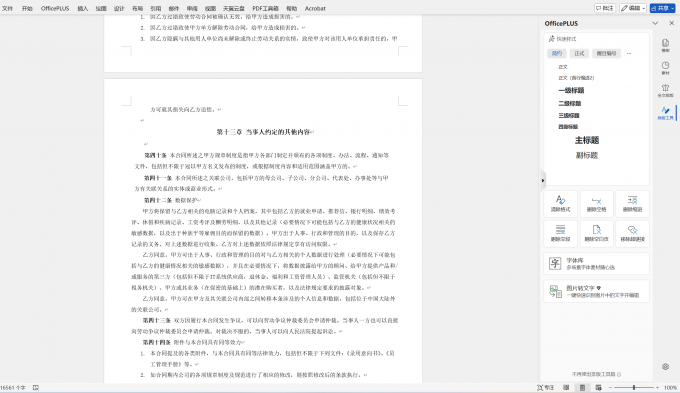Switch to the 设计 Design ribbon tab
Screen dimensions: 680x393
coord(119,8)
